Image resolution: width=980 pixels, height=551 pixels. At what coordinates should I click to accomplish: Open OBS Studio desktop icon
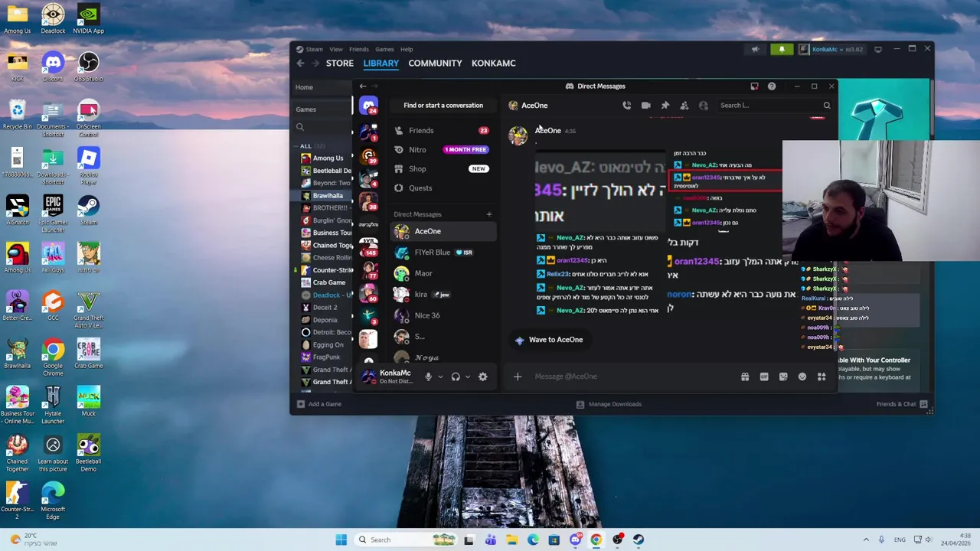[89, 65]
